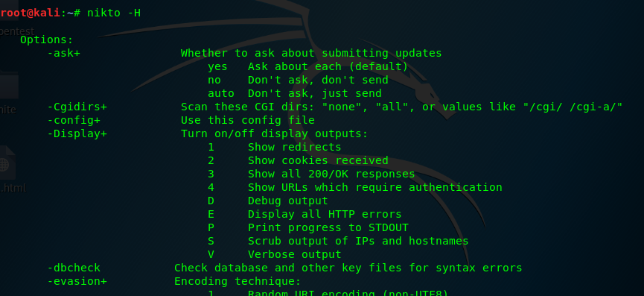Viewport: 644px width, 296px height.
Task: Select the 'pentest' desktop item label
Action: [x=17, y=31]
